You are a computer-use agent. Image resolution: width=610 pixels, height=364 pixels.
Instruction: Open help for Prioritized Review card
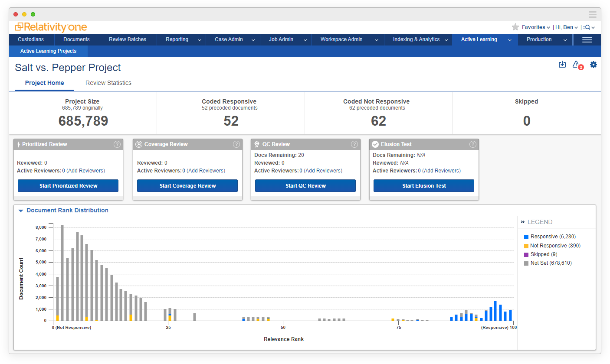[x=117, y=144]
